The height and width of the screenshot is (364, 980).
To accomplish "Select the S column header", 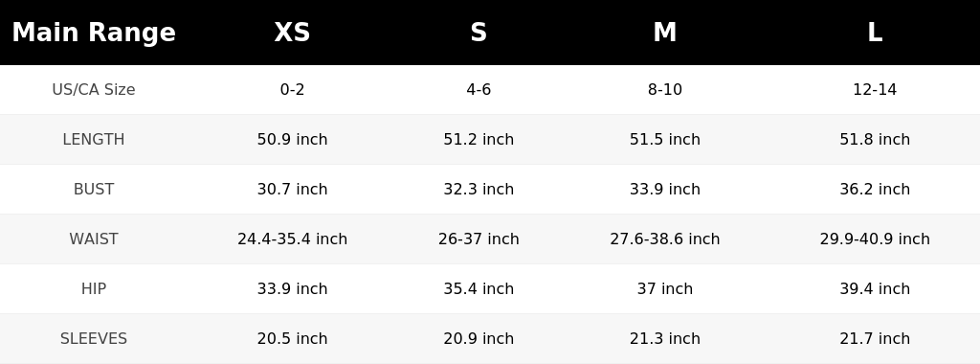I will tap(479, 33).
